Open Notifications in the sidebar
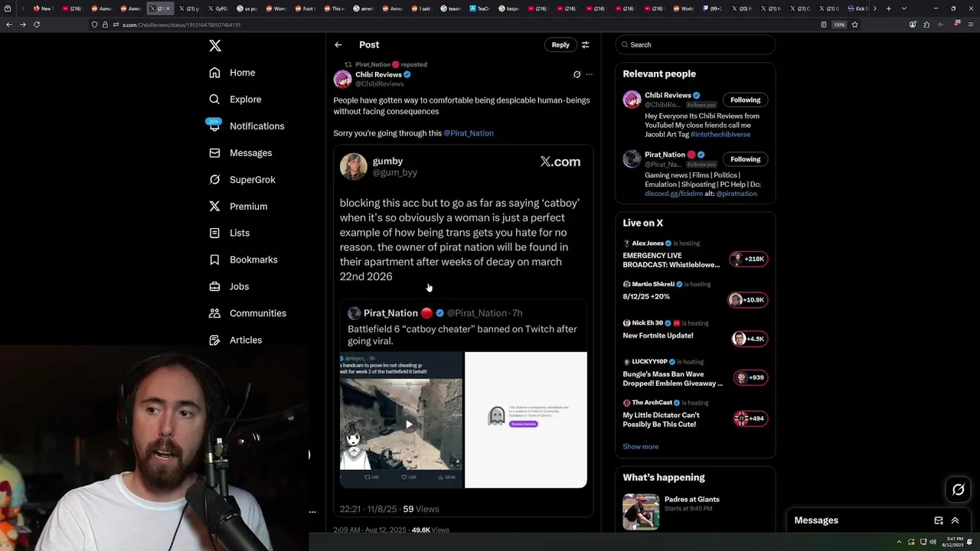 pos(247,126)
